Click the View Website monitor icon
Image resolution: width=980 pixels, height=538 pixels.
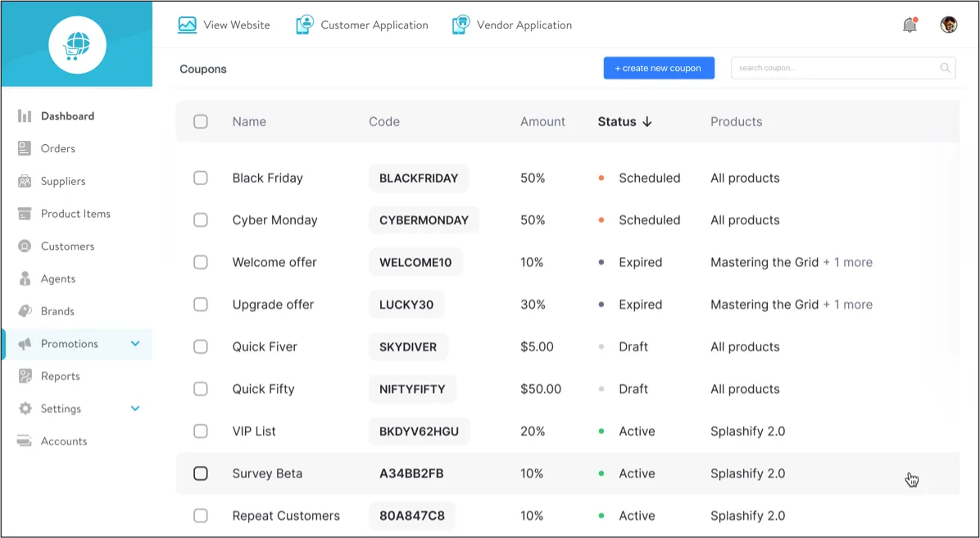click(187, 25)
